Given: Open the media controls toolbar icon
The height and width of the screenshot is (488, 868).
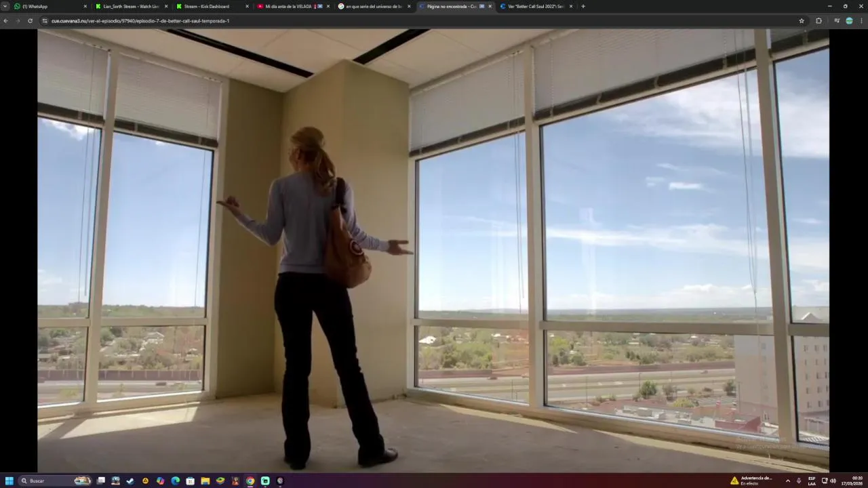Looking at the screenshot, I should click(x=837, y=21).
